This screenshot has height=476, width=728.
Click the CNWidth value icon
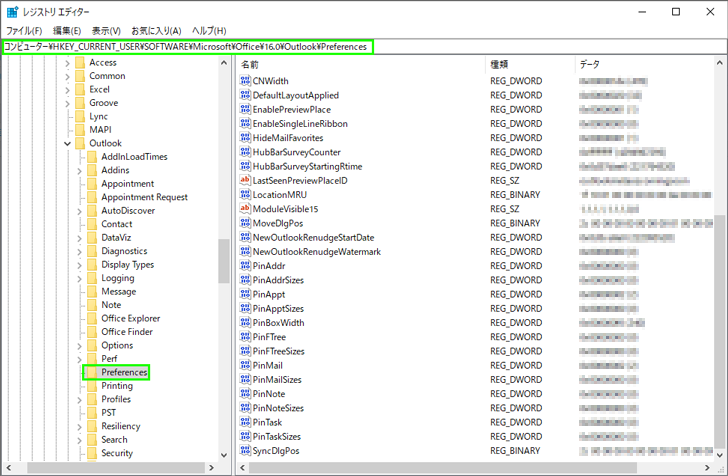pyautogui.click(x=245, y=80)
